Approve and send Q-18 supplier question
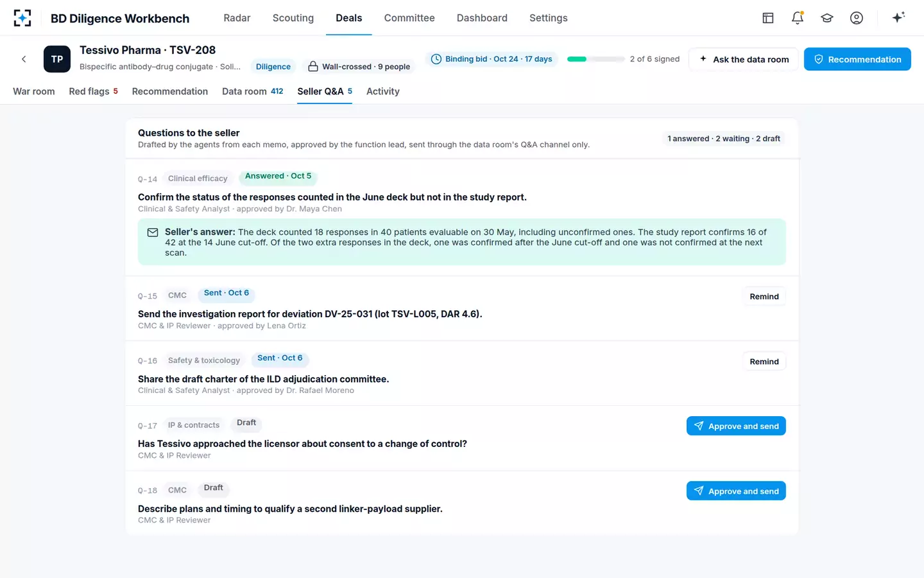This screenshot has width=924, height=578. [736, 491]
